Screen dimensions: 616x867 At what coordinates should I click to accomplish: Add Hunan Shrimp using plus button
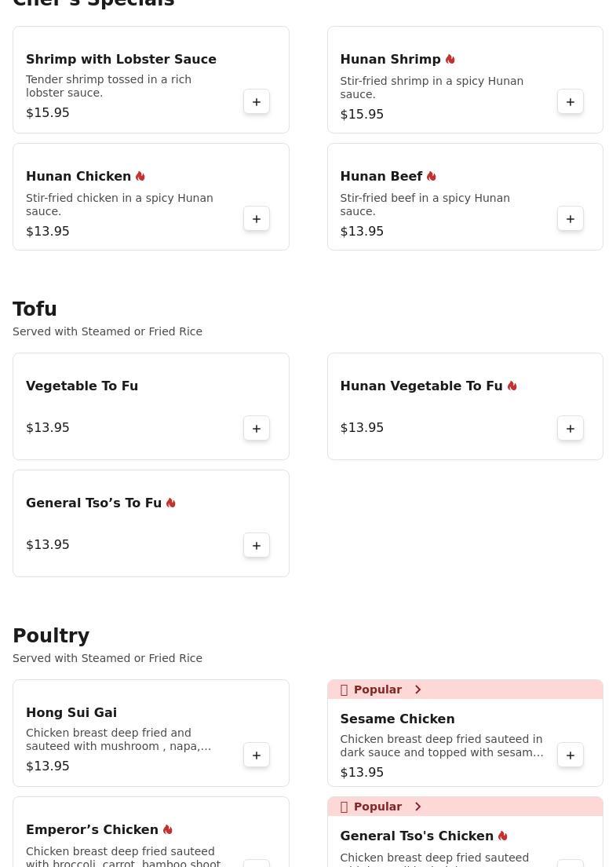pyautogui.click(x=570, y=102)
